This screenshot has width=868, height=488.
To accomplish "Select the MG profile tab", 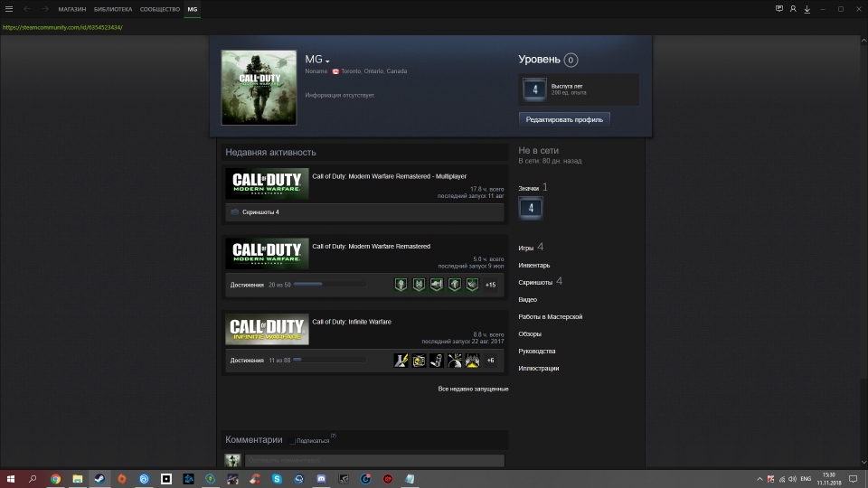I will [x=192, y=9].
